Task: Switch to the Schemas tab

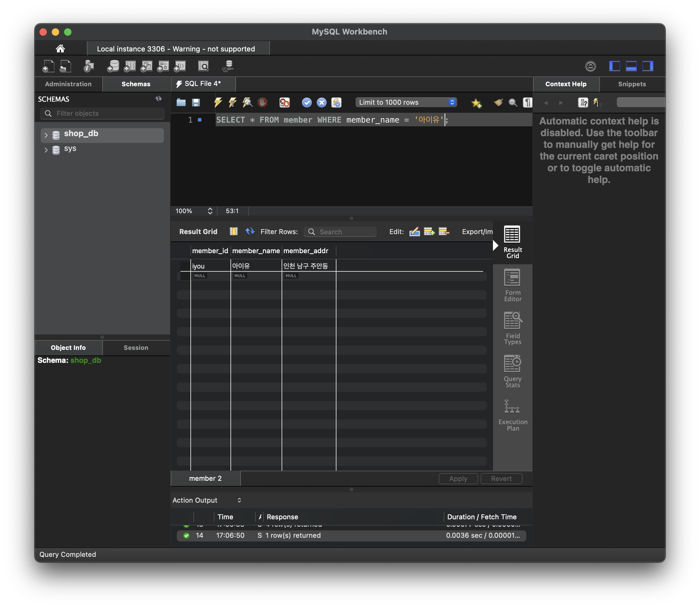Action: (136, 84)
